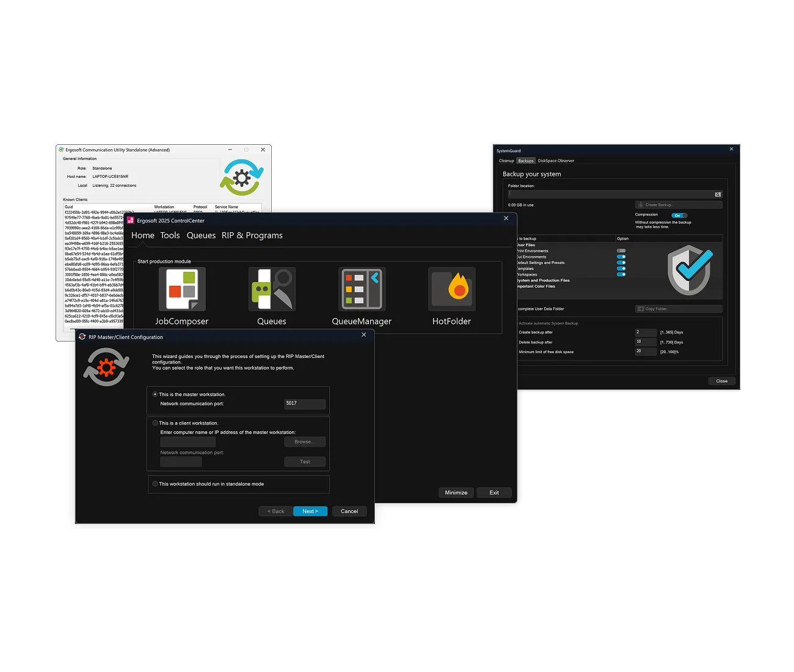Close the Communication Utility window

(x=263, y=150)
